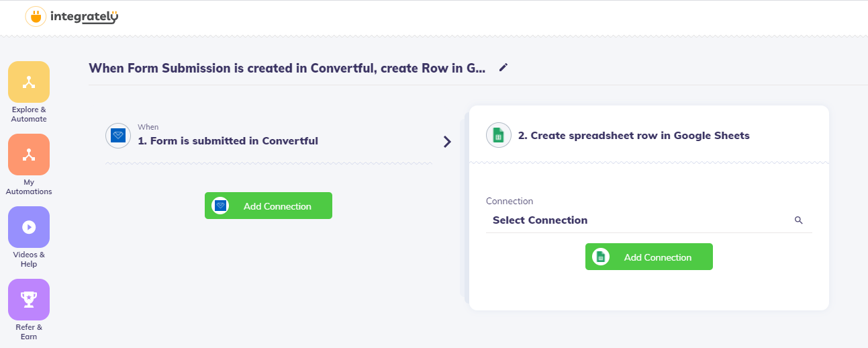Screen dimensions: 868x348
Task: Click the Connection field label
Action: (510, 201)
